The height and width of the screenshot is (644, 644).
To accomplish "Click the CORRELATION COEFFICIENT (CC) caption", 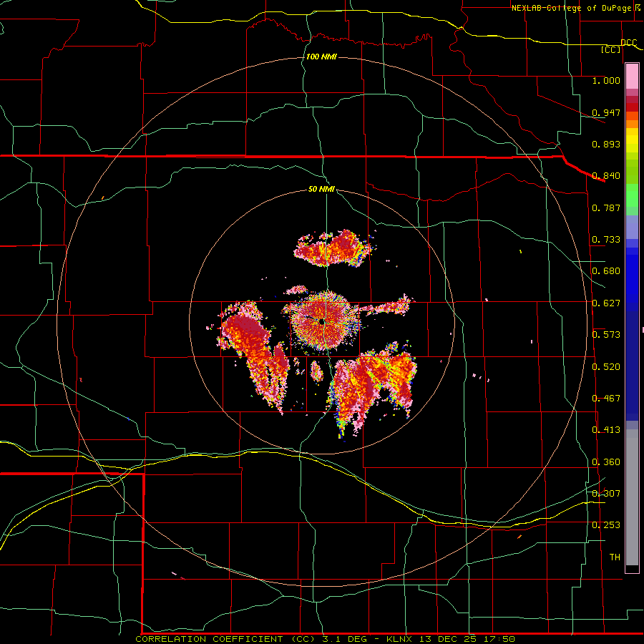I will click(x=227, y=639).
